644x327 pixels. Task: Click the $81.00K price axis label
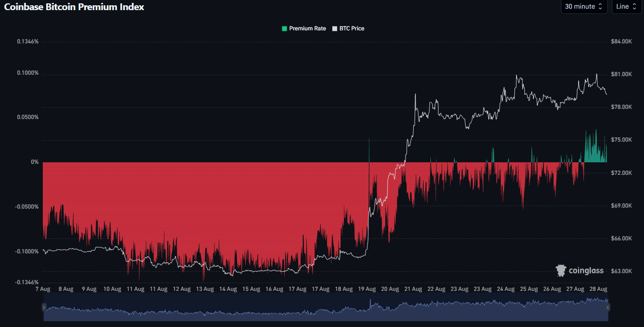(x=620, y=75)
